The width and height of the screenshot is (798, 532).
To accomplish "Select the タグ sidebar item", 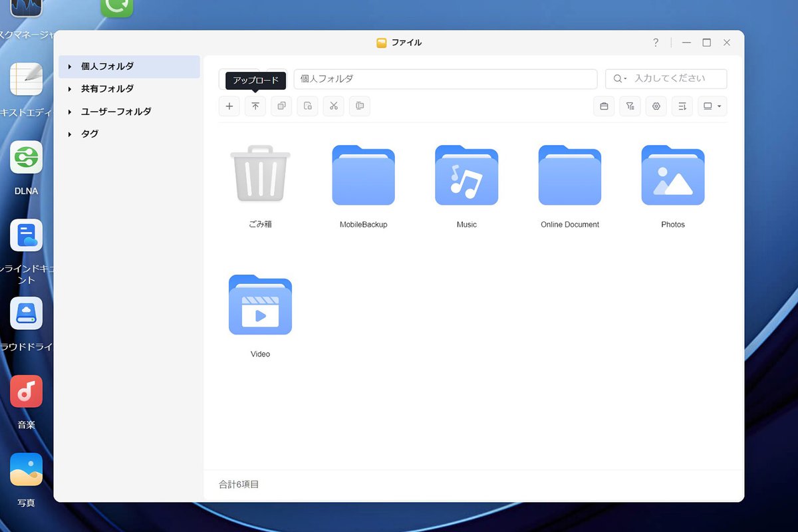I will (x=90, y=134).
